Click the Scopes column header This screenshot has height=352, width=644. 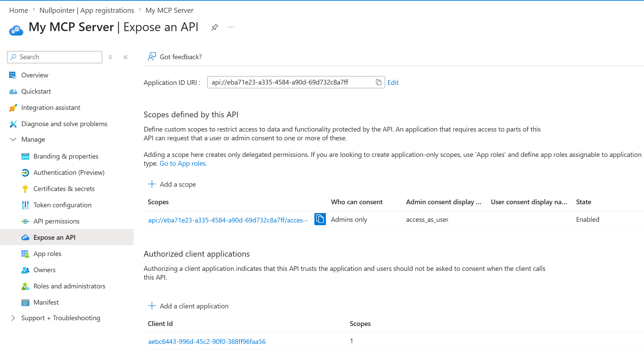pos(158,202)
